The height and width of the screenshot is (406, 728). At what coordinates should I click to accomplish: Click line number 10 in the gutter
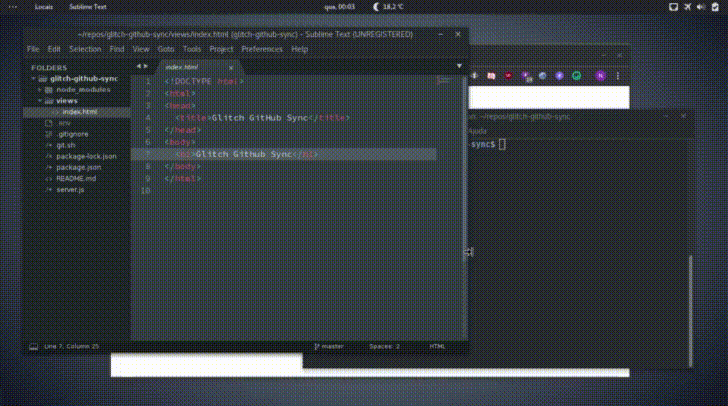145,190
